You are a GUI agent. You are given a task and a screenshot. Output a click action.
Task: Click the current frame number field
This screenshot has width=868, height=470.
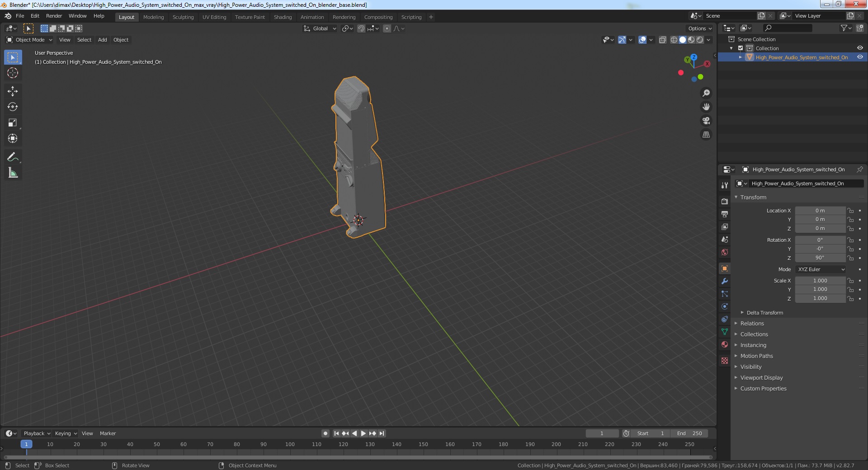point(602,433)
